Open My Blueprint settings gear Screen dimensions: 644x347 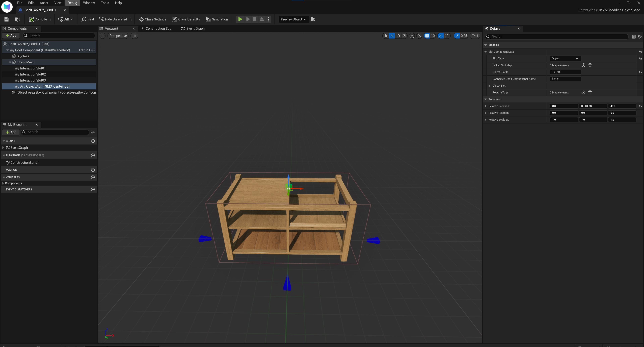(93, 132)
